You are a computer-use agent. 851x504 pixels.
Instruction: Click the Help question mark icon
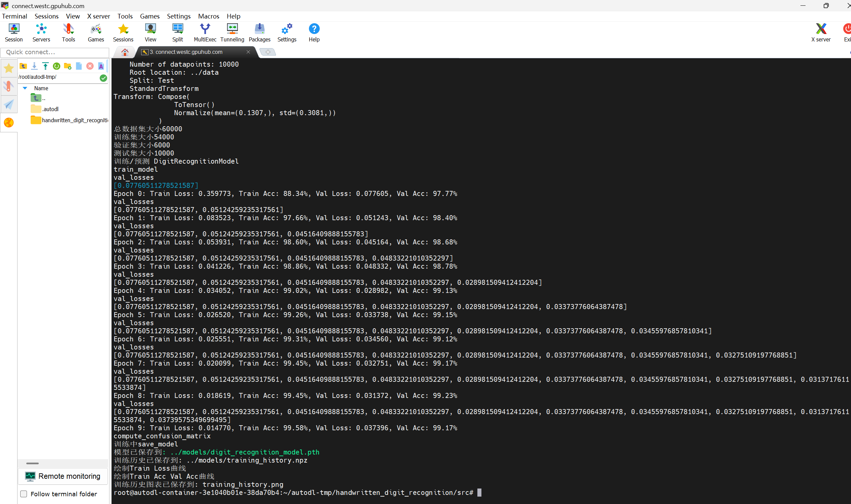(314, 33)
